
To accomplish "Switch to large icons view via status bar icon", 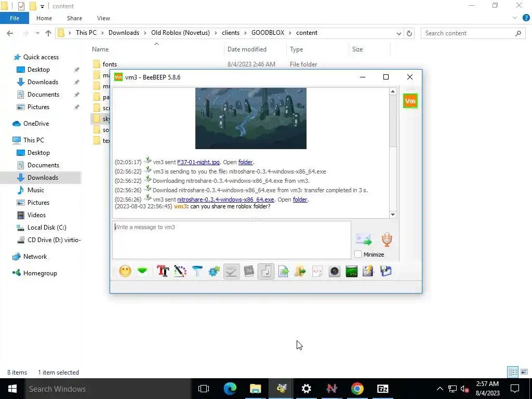I will (x=524, y=372).
